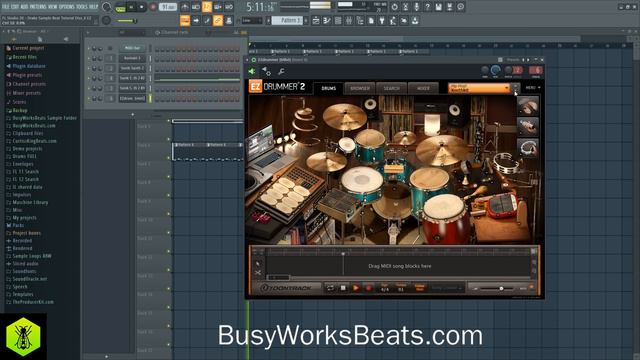640x360 pixels.
Task: Open the orange kit preset dropdown
Action: point(479,88)
